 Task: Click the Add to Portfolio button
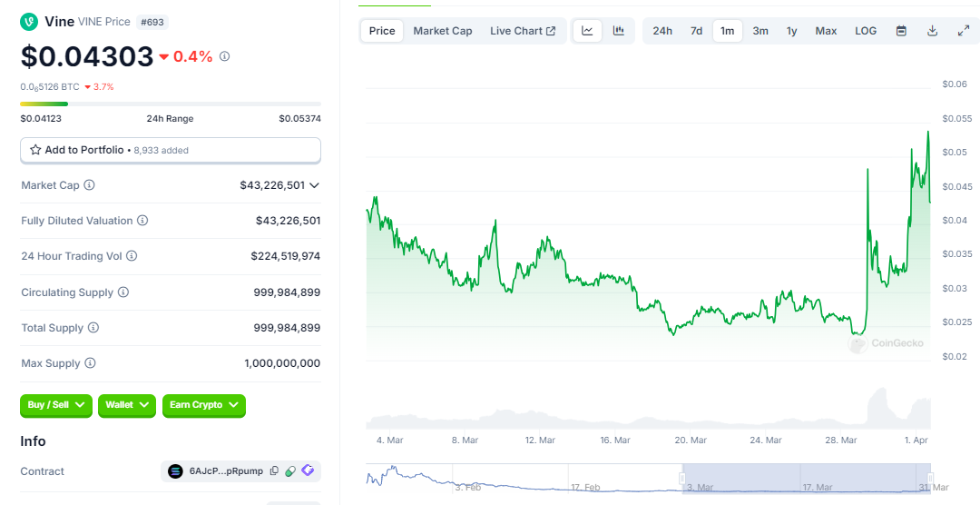171,150
